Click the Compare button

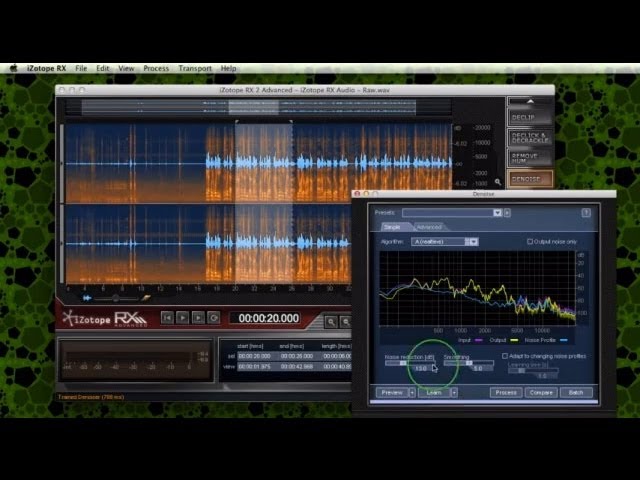pyautogui.click(x=541, y=392)
